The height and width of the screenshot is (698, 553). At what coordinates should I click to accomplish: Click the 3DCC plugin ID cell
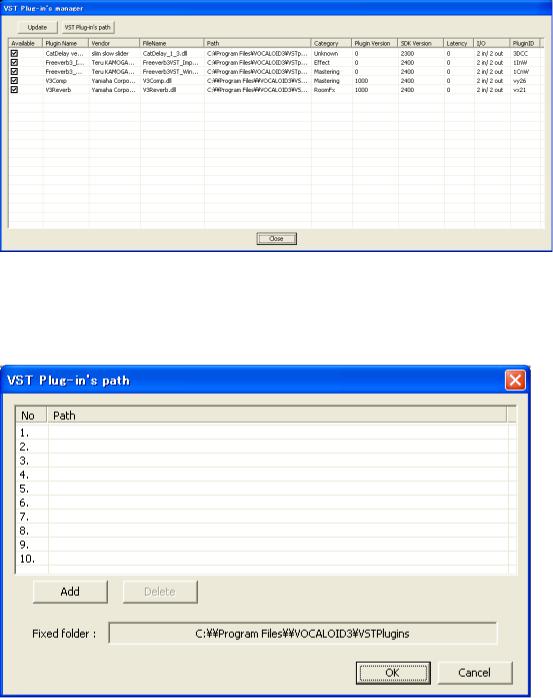click(x=520, y=53)
